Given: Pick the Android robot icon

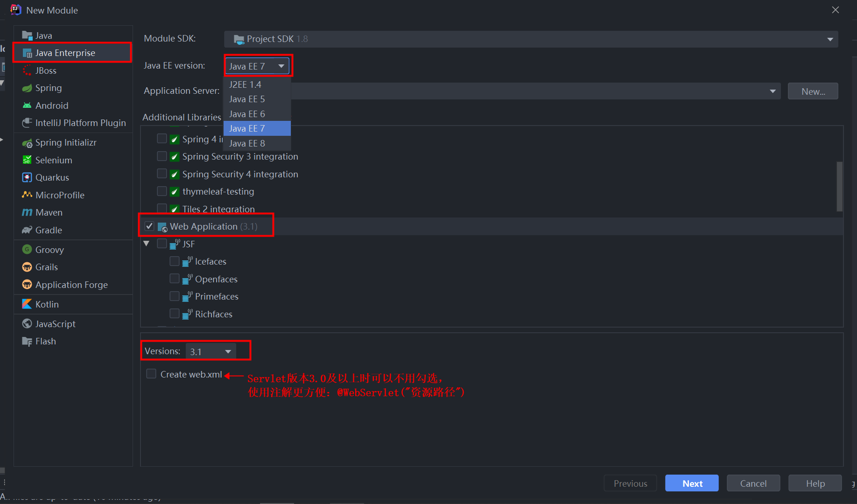Looking at the screenshot, I should (27, 105).
